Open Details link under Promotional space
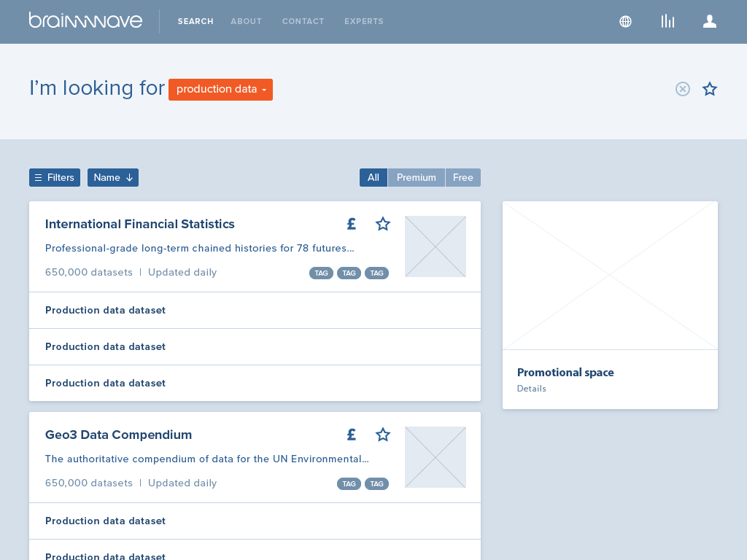 click(x=532, y=389)
